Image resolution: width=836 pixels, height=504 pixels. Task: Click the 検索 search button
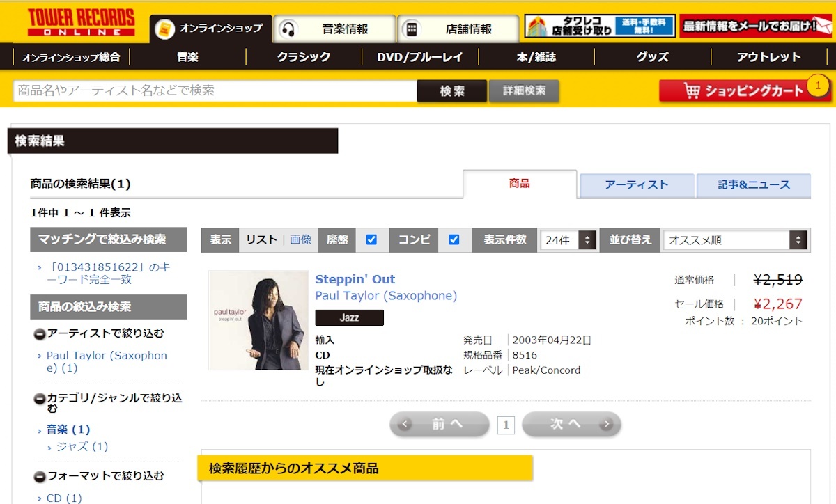coord(452,91)
